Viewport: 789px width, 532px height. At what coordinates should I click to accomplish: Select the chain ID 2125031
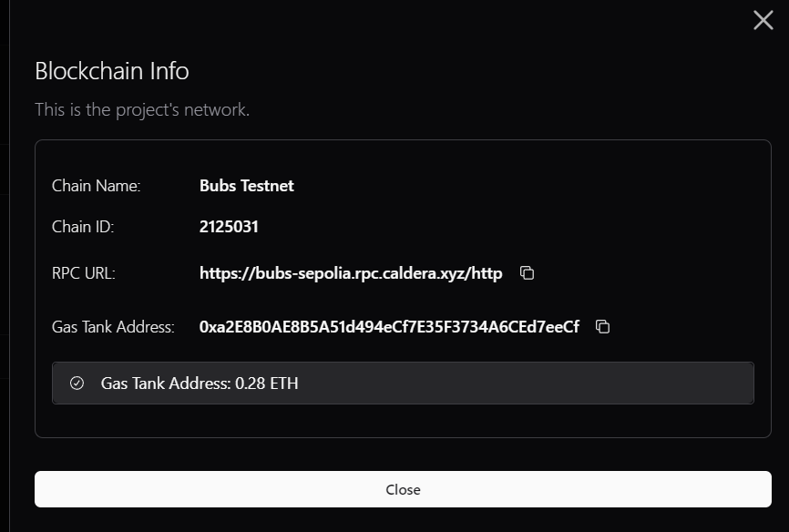pyautogui.click(x=229, y=227)
